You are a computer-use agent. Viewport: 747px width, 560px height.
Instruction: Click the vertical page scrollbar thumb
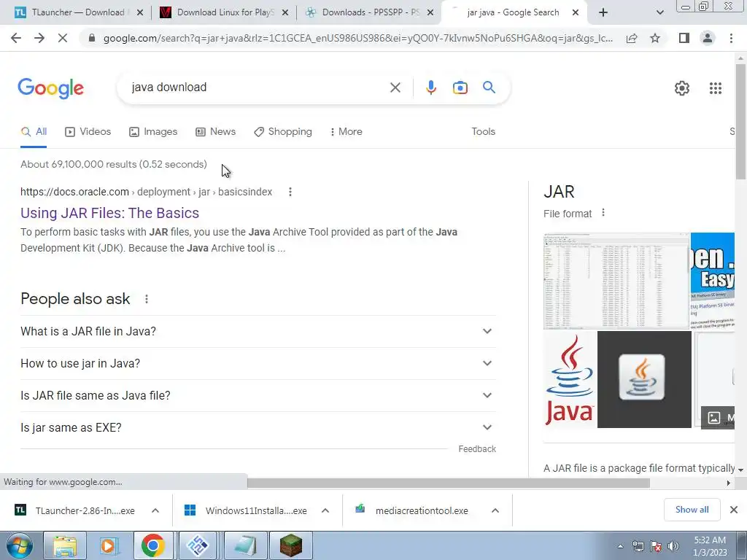coord(740,122)
